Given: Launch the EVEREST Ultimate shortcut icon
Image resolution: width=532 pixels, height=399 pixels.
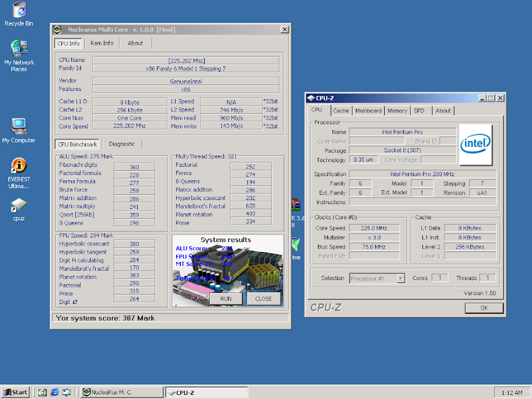Looking at the screenshot, I should point(19,166).
